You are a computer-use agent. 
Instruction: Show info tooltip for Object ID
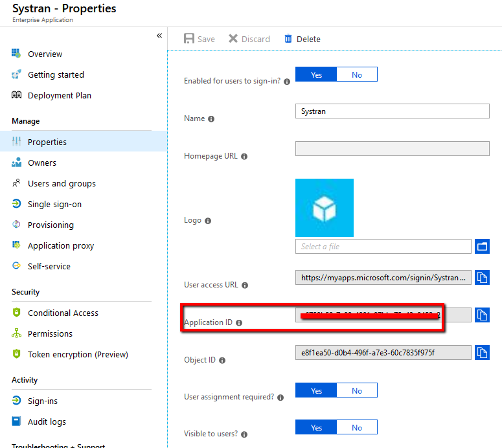click(x=222, y=361)
